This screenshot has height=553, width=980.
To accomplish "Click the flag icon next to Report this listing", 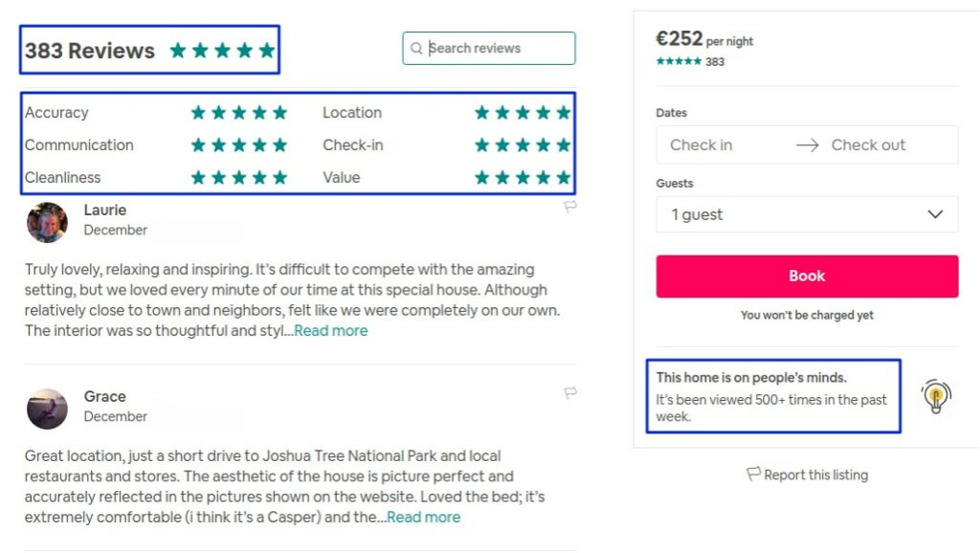I will click(752, 475).
